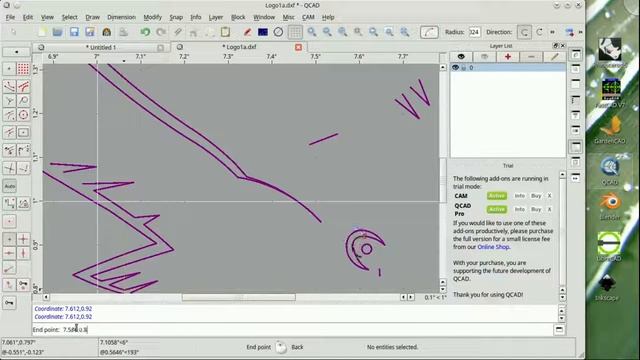Click the Open folder icon in toolbar
This screenshot has height=360, width=640.
pos(58,32)
